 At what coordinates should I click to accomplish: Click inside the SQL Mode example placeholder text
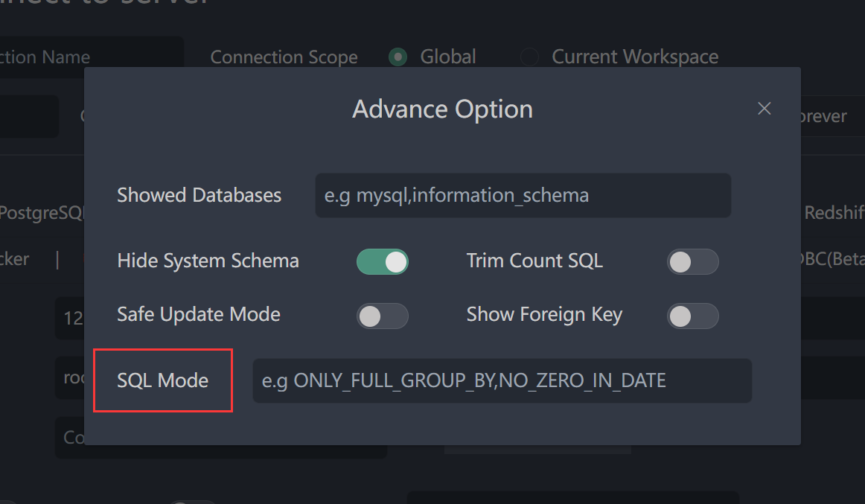[463, 380]
